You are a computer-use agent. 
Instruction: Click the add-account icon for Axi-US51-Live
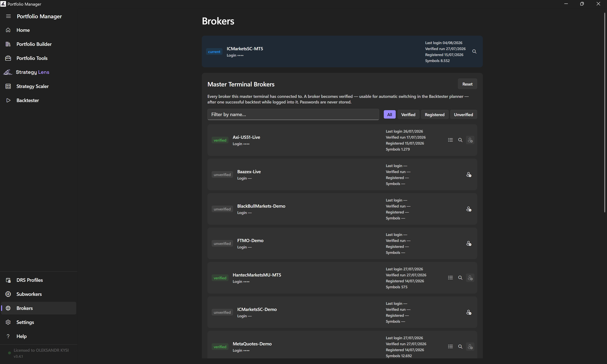(x=470, y=140)
